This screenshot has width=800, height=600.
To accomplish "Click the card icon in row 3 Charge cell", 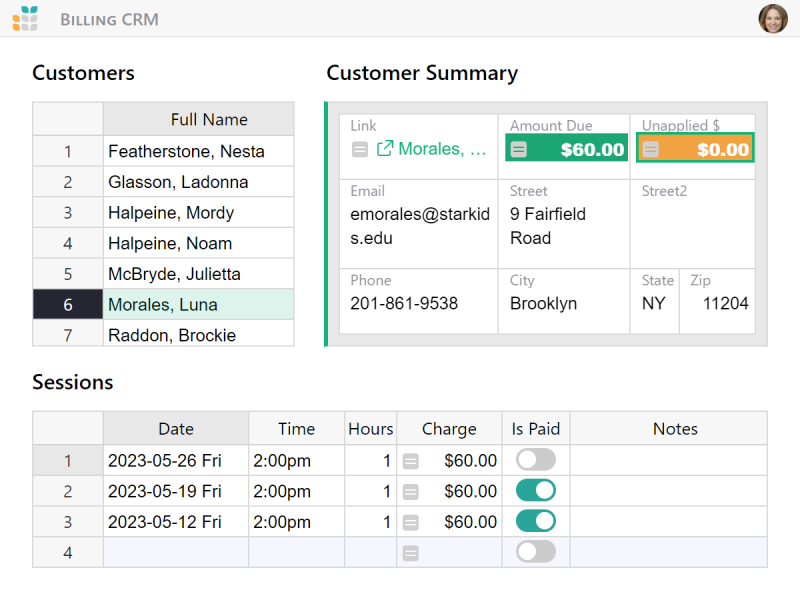I will [410, 521].
